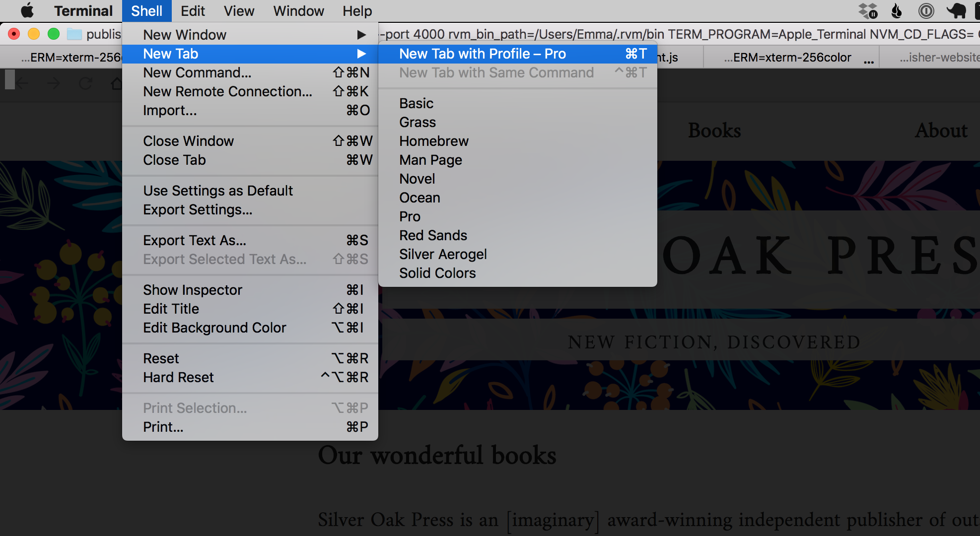The height and width of the screenshot is (536, 980).
Task: Pick the Homebrew profile
Action: pyautogui.click(x=518, y=141)
